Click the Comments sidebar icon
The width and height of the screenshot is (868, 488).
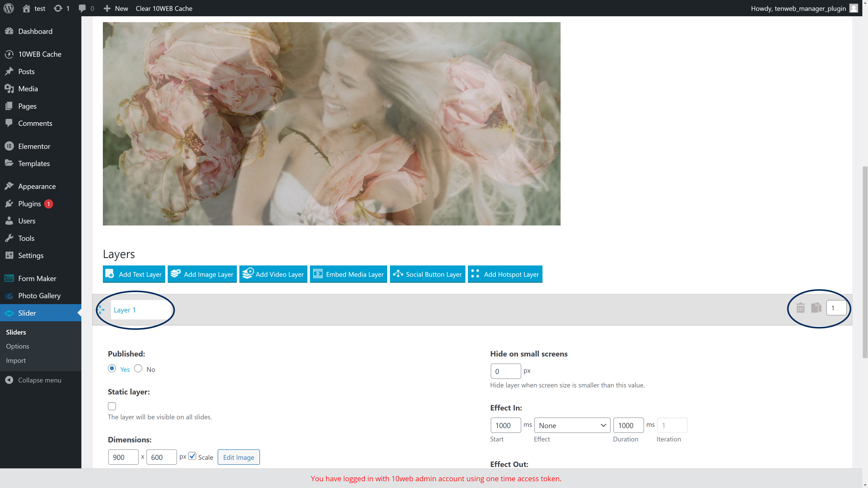(9, 123)
